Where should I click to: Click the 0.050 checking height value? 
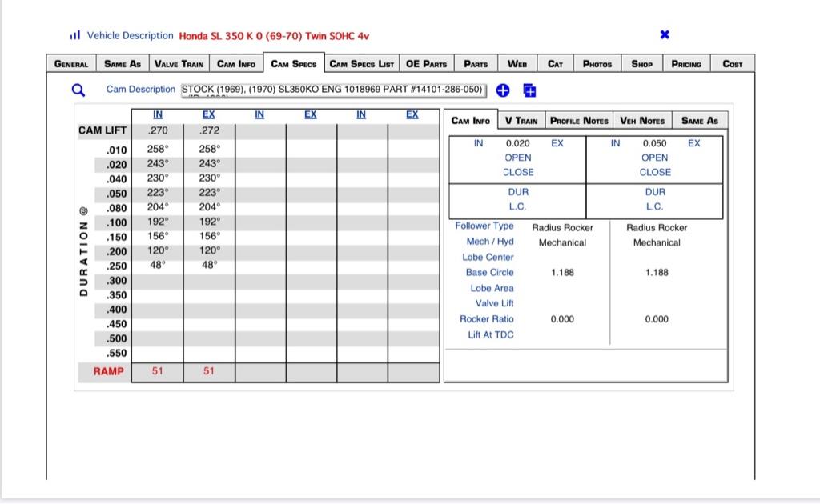point(655,143)
